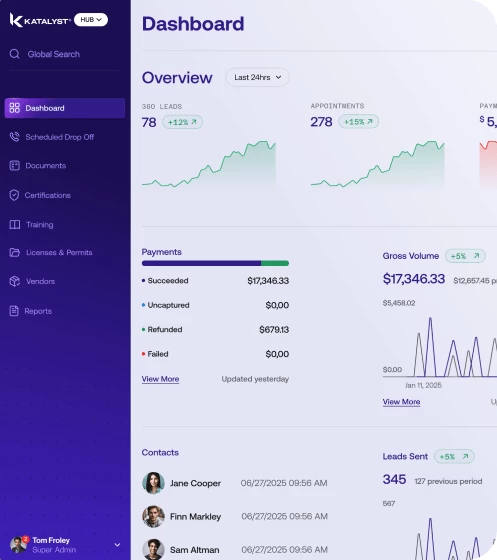This screenshot has height=560, width=497.
Task: Follow the Gross Volume View More link
Action: pyautogui.click(x=401, y=402)
